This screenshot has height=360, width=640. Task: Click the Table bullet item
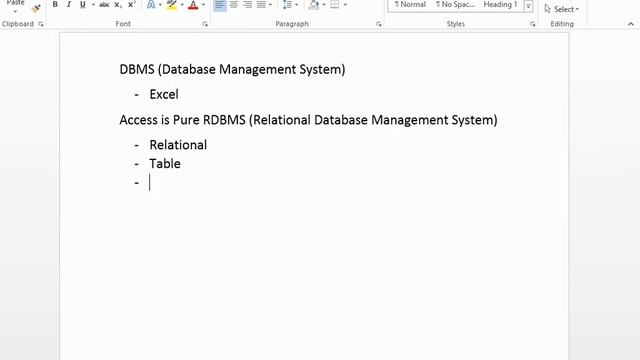pos(165,164)
